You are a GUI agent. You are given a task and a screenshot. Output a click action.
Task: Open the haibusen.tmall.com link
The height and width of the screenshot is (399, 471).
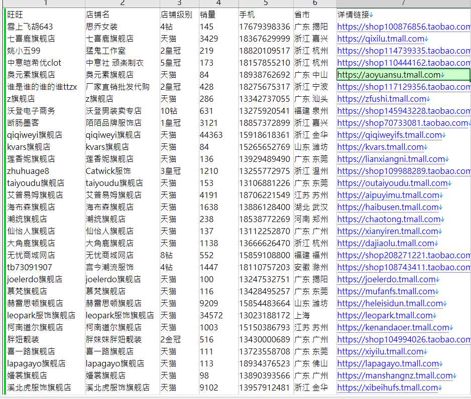pyautogui.click(x=389, y=207)
